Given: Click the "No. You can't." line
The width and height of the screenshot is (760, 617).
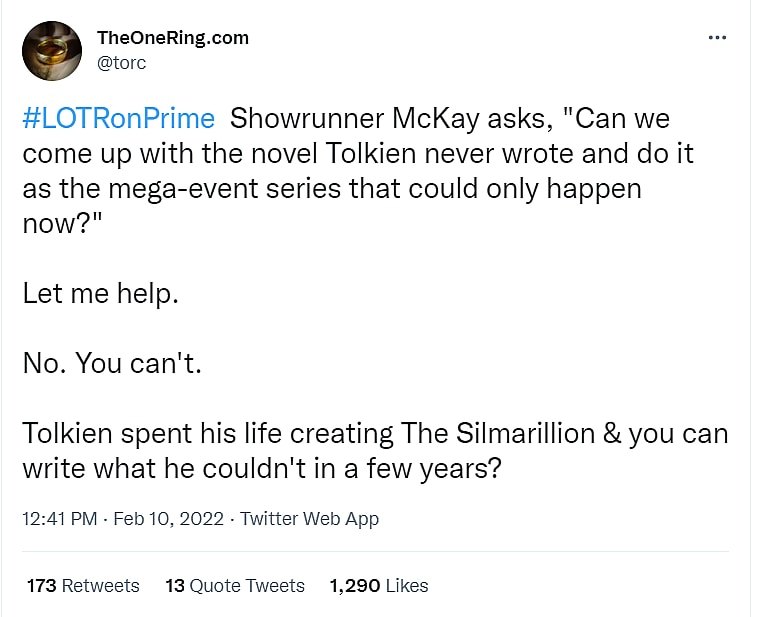Looking at the screenshot, I should (112, 364).
